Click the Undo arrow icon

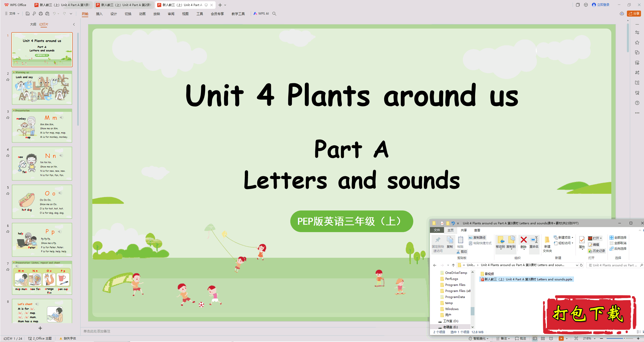[x=54, y=14]
